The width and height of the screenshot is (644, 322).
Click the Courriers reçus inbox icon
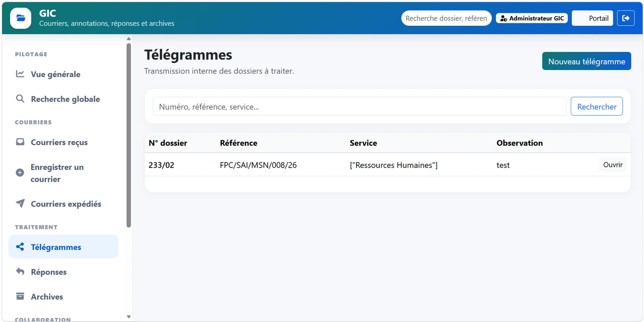click(x=20, y=142)
